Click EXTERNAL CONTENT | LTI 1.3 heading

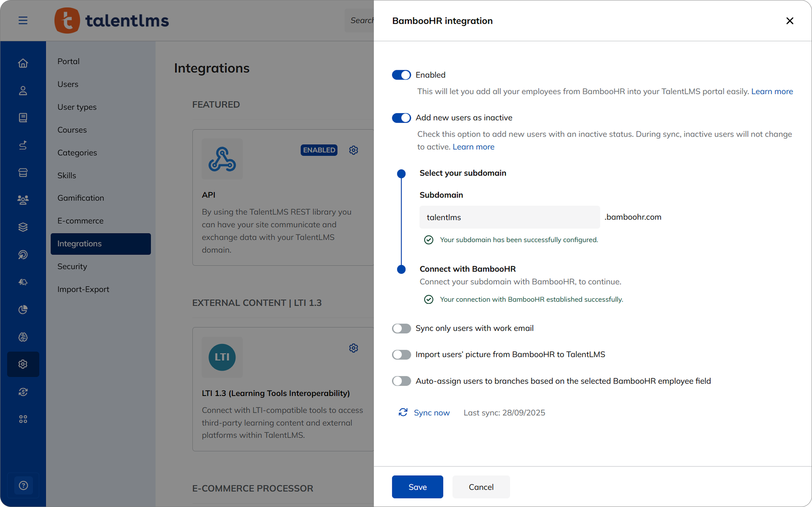coord(257,303)
